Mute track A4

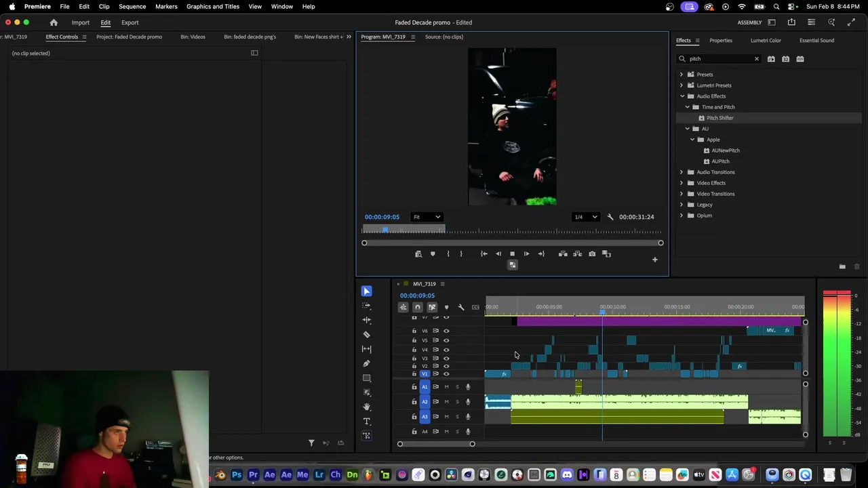(x=446, y=432)
